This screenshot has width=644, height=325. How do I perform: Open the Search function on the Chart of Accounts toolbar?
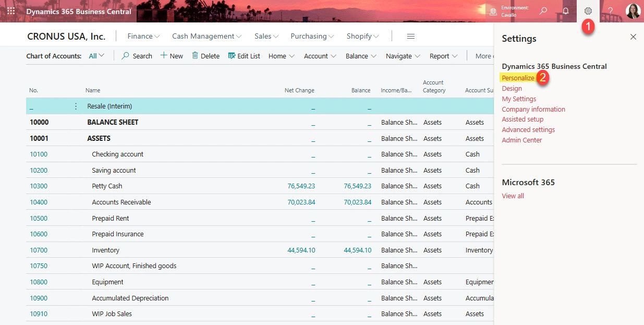pos(136,55)
